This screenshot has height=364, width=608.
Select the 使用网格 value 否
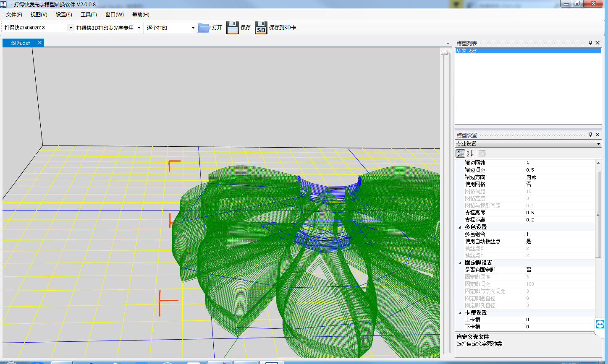coord(560,184)
